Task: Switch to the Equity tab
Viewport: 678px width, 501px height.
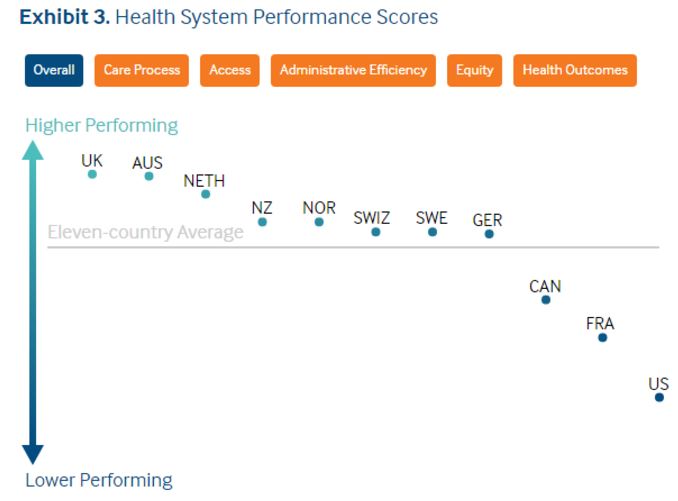Action: [475, 70]
